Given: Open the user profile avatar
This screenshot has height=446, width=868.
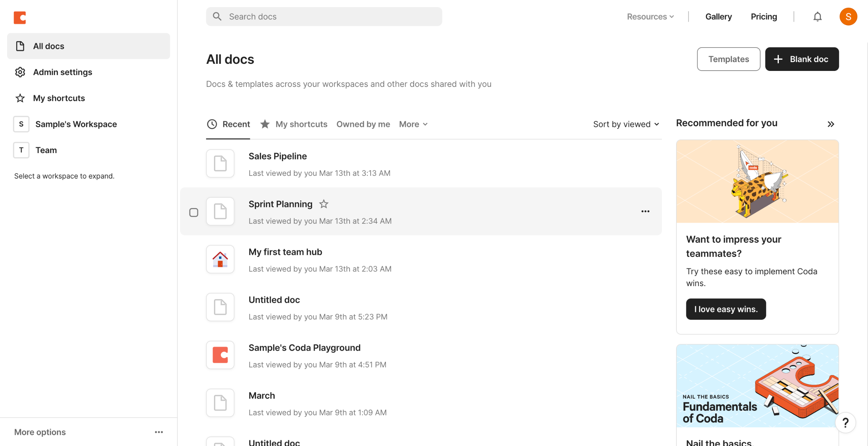Looking at the screenshot, I should coord(848,17).
